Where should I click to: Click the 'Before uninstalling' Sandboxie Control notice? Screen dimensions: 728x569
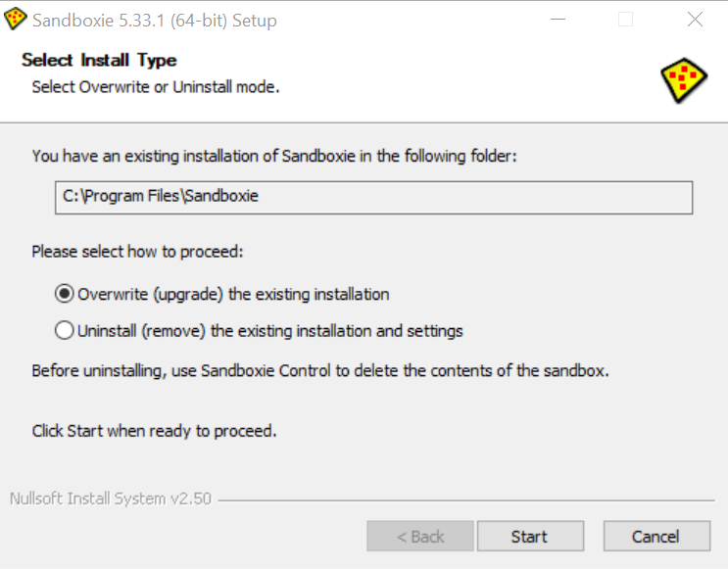(x=320, y=371)
